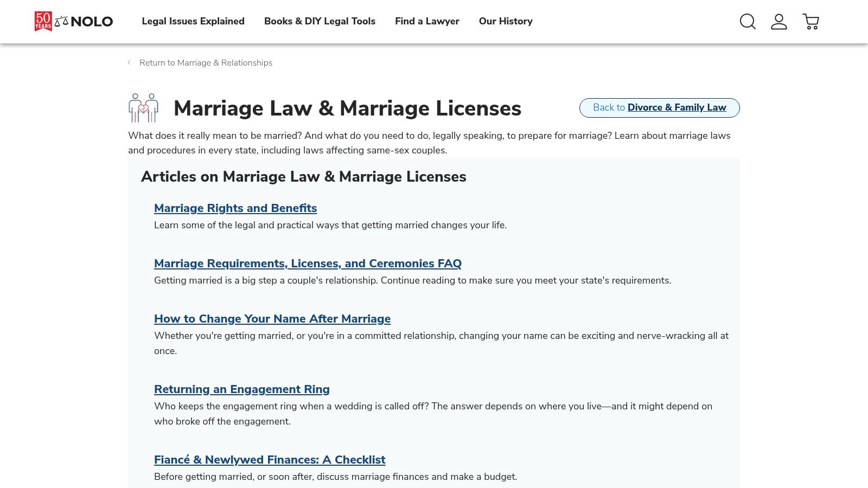Go to Our History page
This screenshot has height=488, width=868.
coord(506,21)
